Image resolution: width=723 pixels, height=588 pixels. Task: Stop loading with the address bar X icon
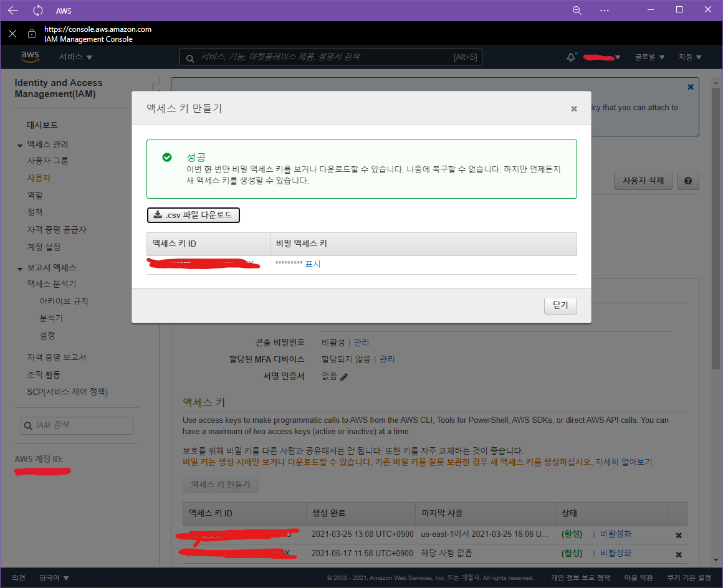[12, 34]
